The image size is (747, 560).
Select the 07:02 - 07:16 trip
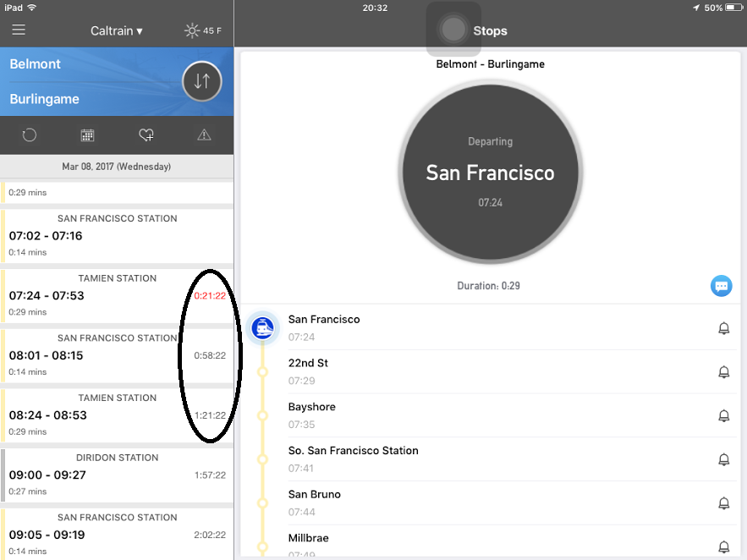click(117, 236)
